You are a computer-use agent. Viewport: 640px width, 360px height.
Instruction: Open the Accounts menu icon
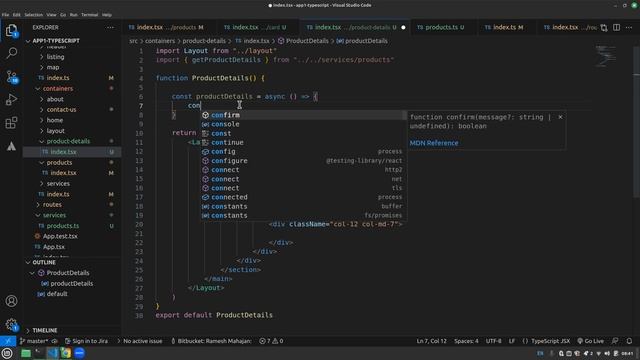[x=11, y=301]
